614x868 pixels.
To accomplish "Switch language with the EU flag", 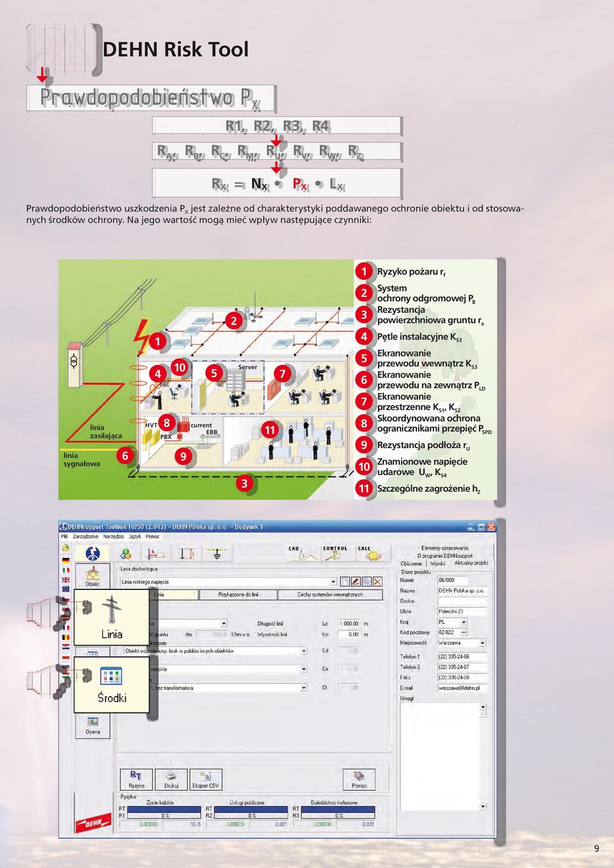I will [65, 589].
